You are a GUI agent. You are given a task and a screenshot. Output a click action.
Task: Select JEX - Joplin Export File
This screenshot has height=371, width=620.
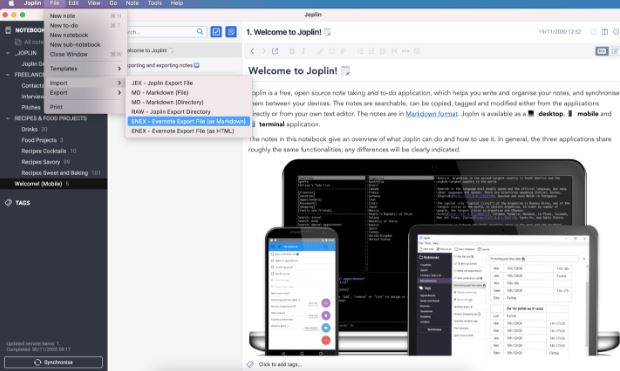189,83
